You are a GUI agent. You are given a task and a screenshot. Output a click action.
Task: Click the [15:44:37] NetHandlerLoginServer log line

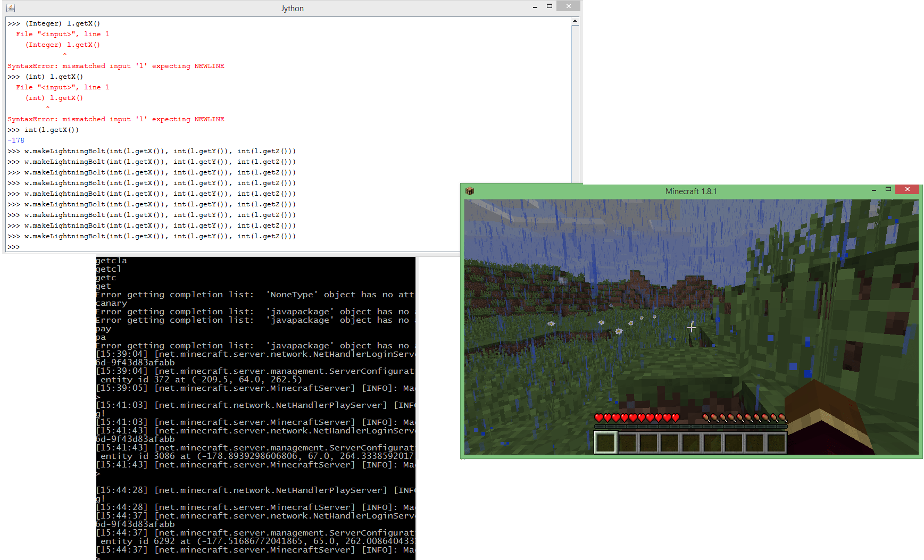(255, 516)
